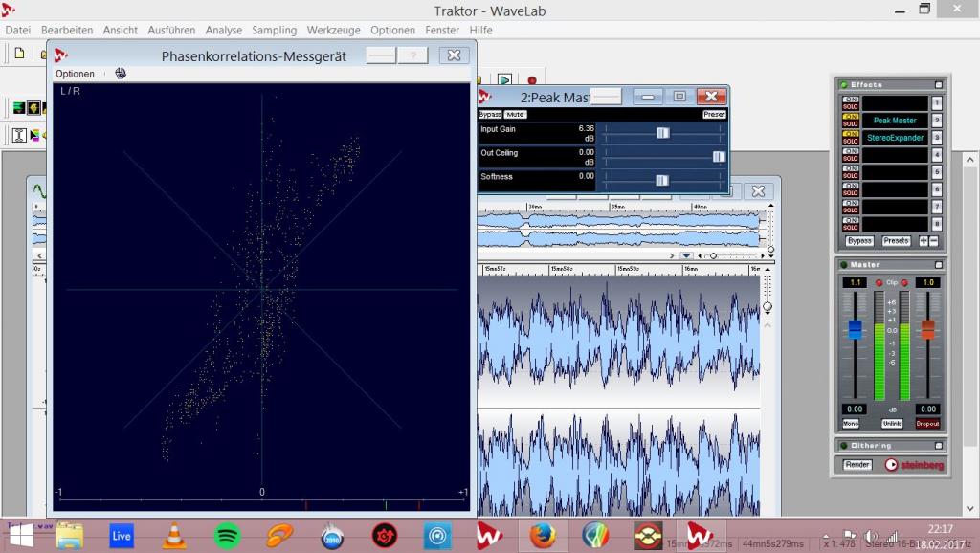This screenshot has height=553, width=980.
Task: Toggle Unlink for master faders
Action: click(892, 424)
